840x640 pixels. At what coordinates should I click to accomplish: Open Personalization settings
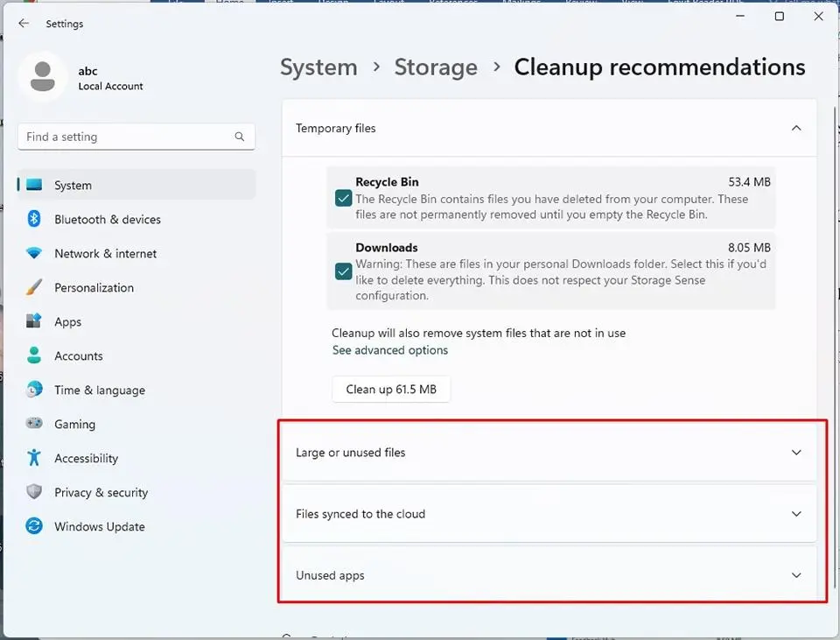click(x=136, y=287)
